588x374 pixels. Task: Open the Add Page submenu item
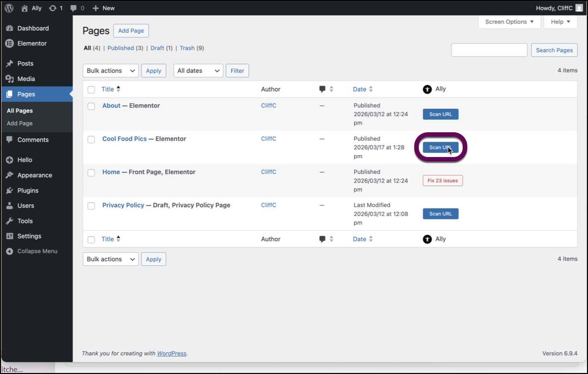pyautogui.click(x=20, y=123)
